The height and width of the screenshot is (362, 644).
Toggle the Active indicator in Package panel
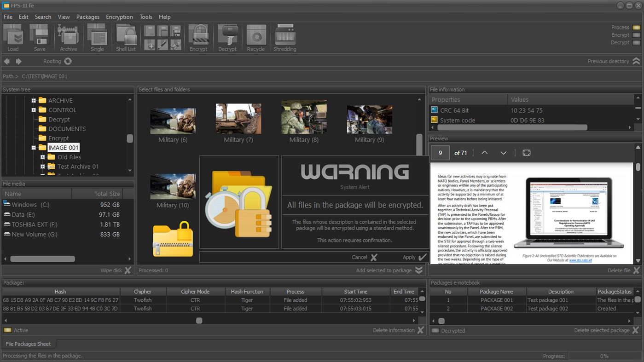pos(7,330)
